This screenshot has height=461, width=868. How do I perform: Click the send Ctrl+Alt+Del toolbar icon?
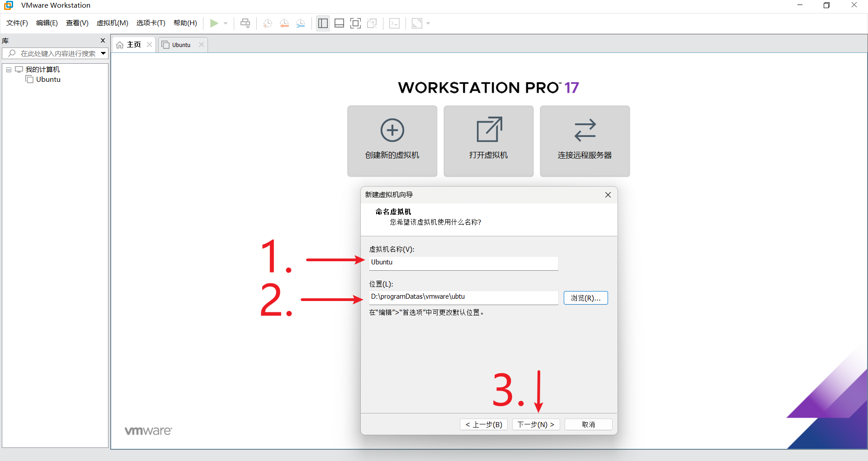click(x=245, y=23)
